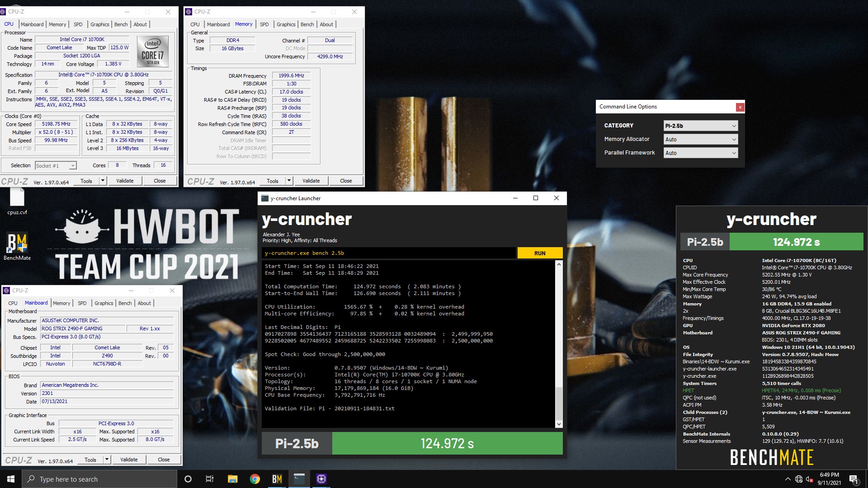Click the yellow RUN button
The width and height of the screenshot is (868, 488).
click(540, 253)
